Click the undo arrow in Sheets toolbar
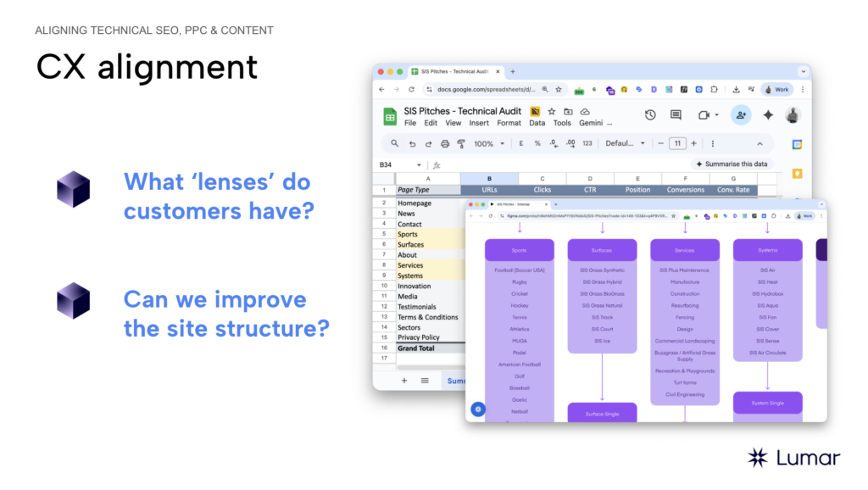The height and width of the screenshot is (490, 868). pos(412,144)
